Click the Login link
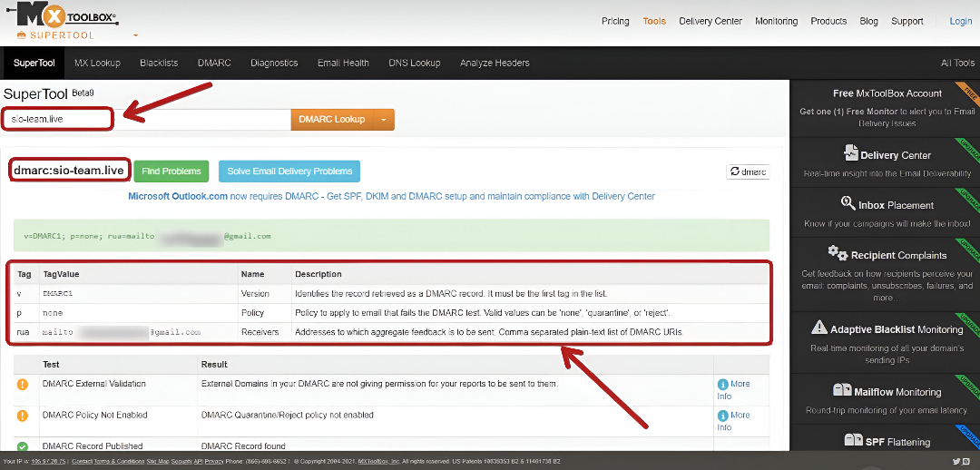Image resolution: width=980 pixels, height=470 pixels. 961,21
